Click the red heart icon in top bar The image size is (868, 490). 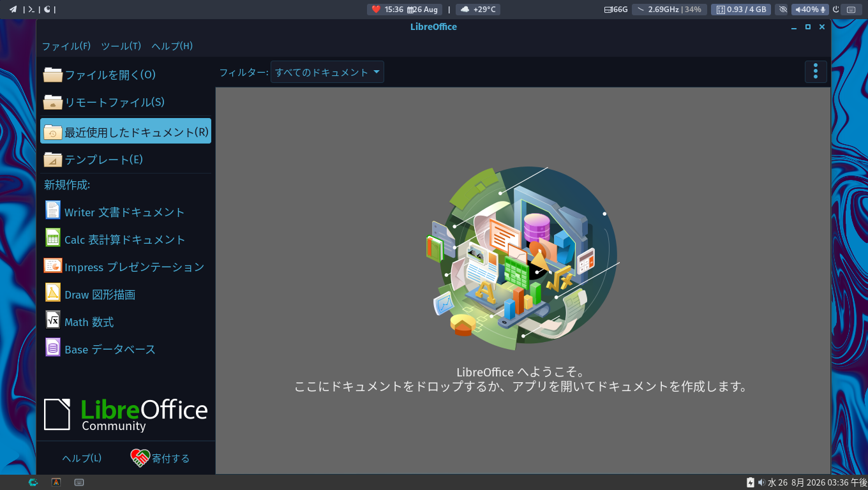[x=376, y=10]
